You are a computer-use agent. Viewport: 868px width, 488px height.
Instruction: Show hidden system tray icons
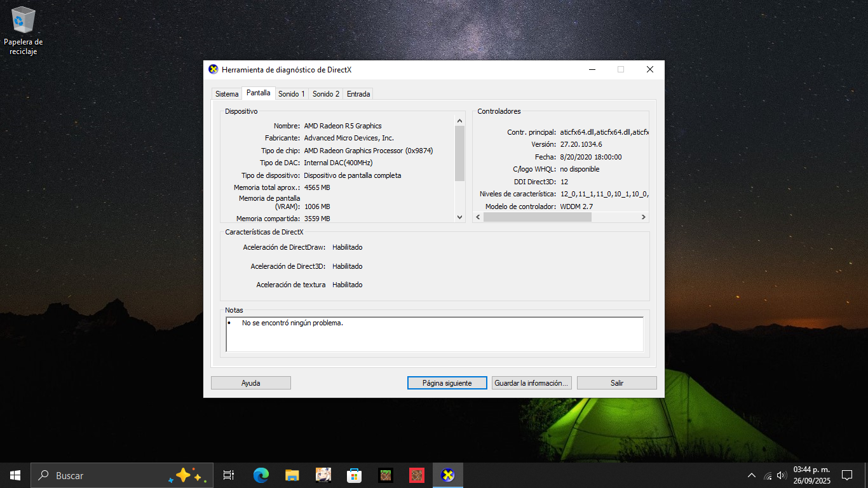tap(752, 475)
